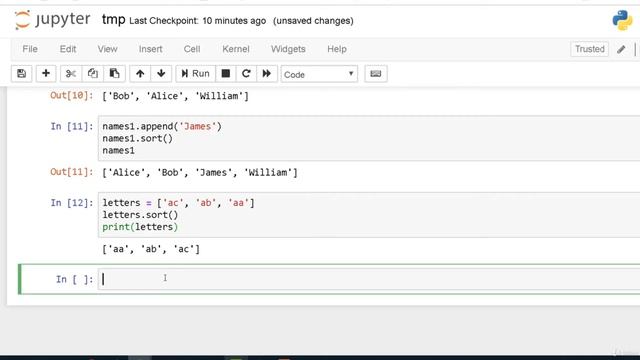Click output ['Bob', 'Alice', 'William']
The width and height of the screenshot is (640, 360).
click(176, 96)
